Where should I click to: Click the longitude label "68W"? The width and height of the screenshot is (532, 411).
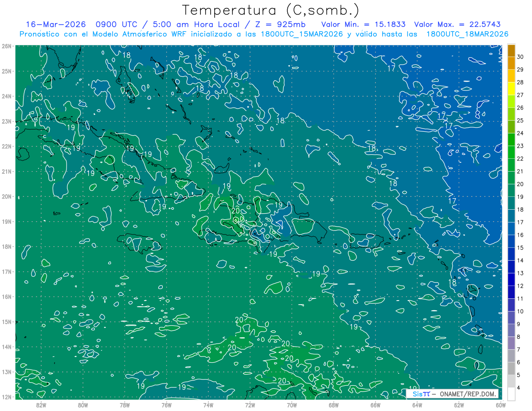point(333,404)
